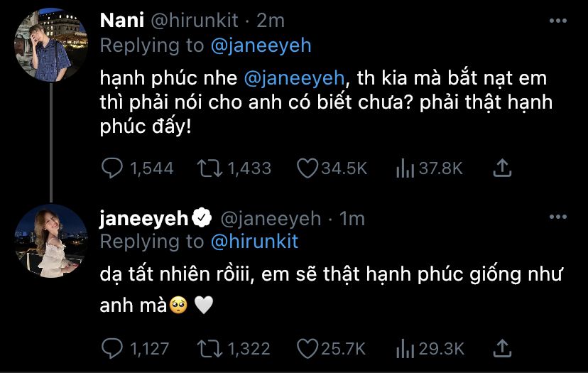The width and height of the screenshot is (588, 373).
Task: Share janeeyeh's reply via upload icon
Action: pos(502,349)
